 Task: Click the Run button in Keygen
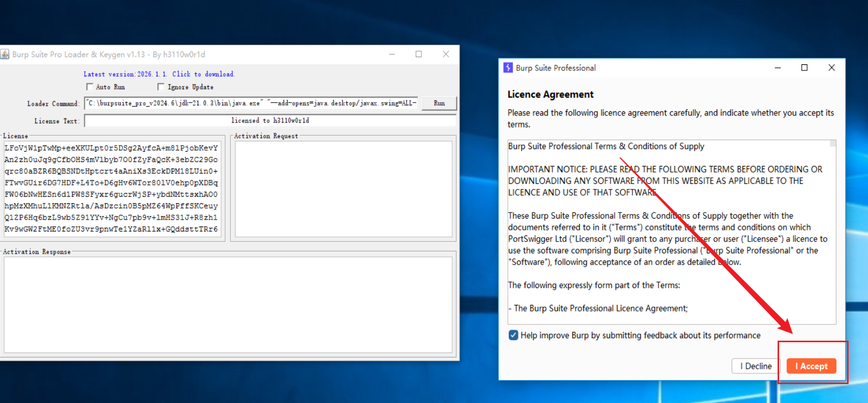click(x=439, y=103)
